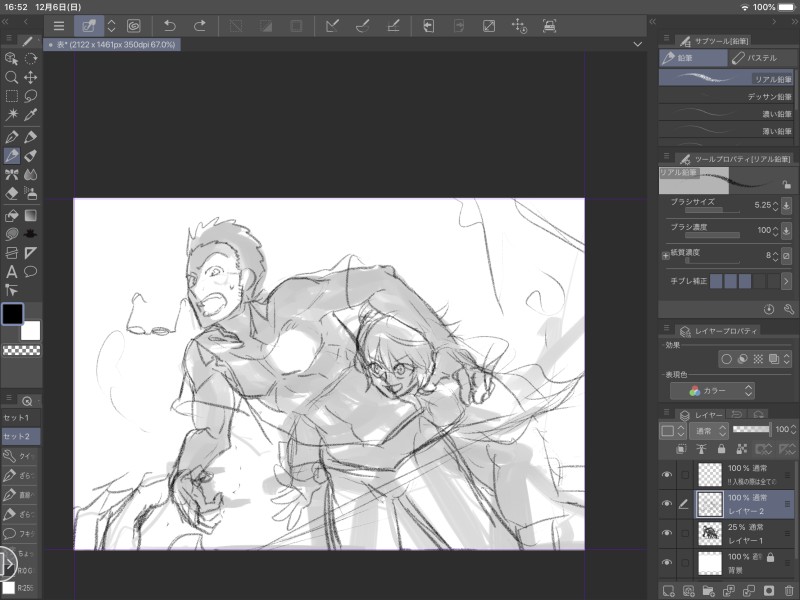Open the blending mode 通常 dropdown

tap(708, 431)
